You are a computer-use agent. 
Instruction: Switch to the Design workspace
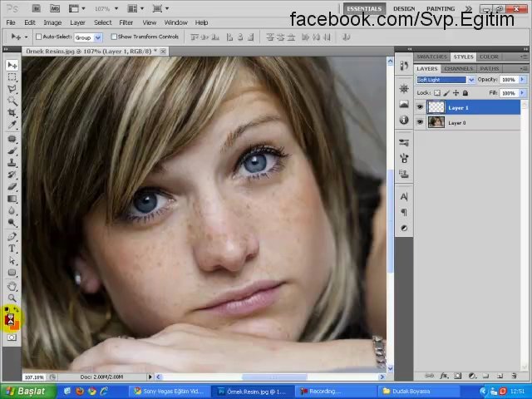(404, 8)
